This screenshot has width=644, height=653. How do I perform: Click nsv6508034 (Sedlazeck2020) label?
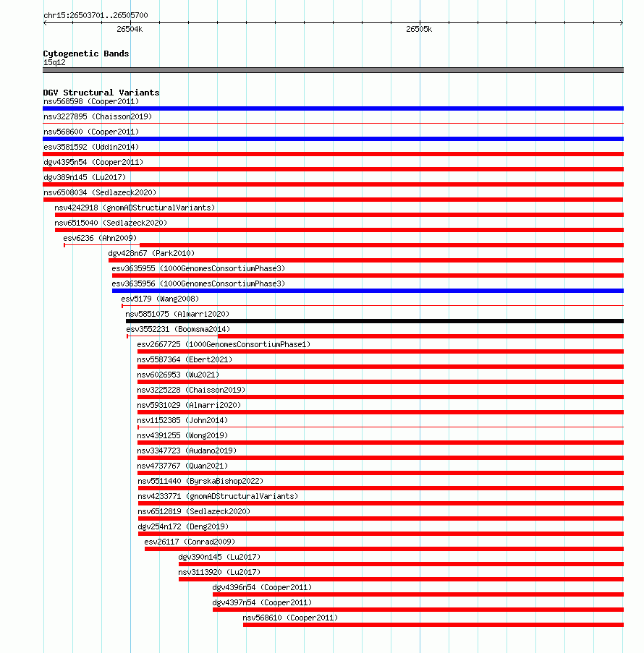point(100,193)
